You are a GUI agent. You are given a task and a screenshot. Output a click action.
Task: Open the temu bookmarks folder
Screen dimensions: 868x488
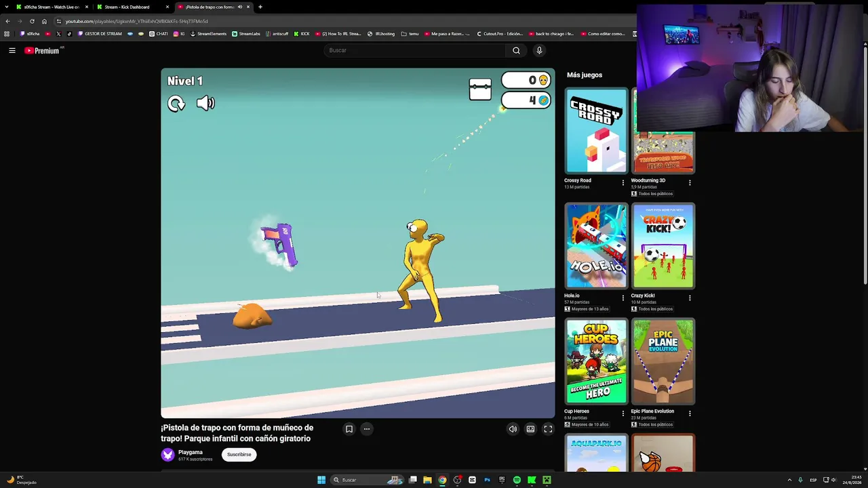[x=410, y=34]
